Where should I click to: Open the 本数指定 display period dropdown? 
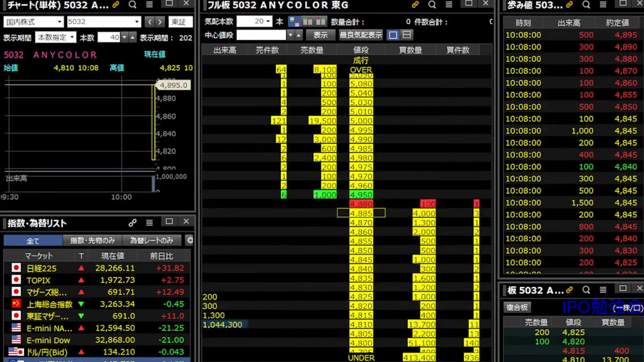[56, 38]
